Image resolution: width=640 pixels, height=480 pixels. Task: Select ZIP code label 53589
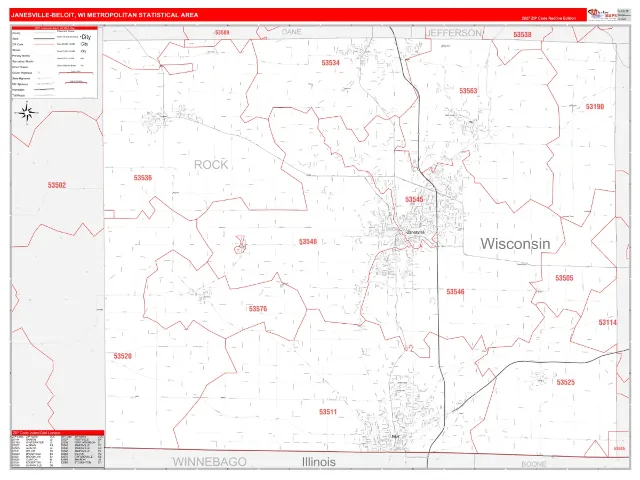[x=222, y=32]
